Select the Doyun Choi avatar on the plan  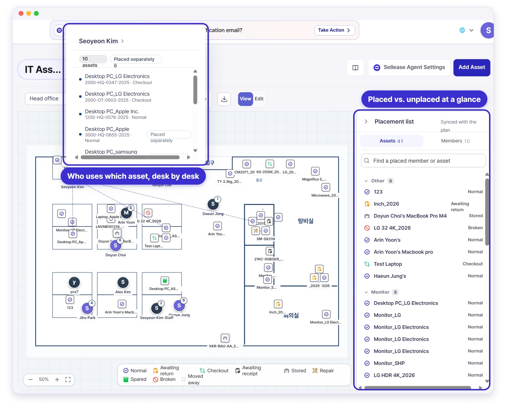click(x=116, y=245)
